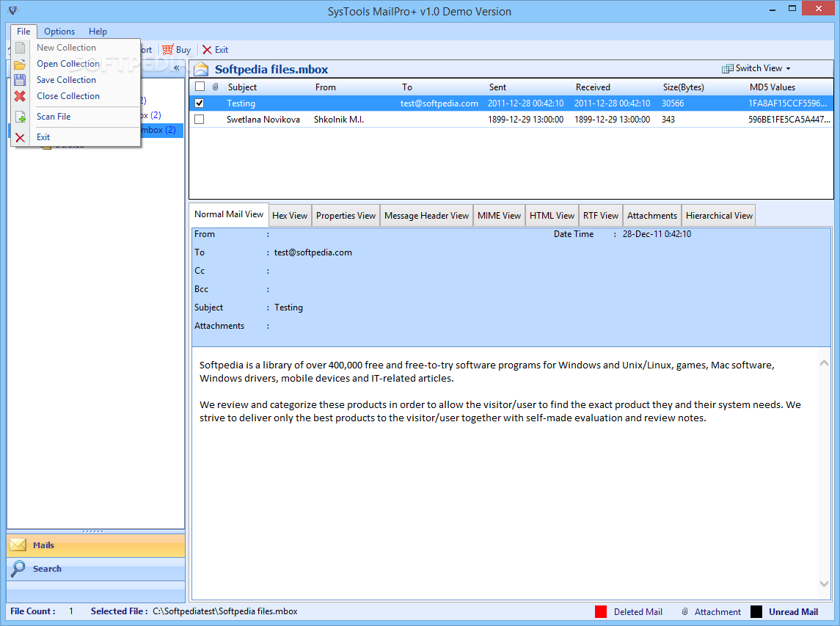Click the Buy toolbar button

click(176, 50)
